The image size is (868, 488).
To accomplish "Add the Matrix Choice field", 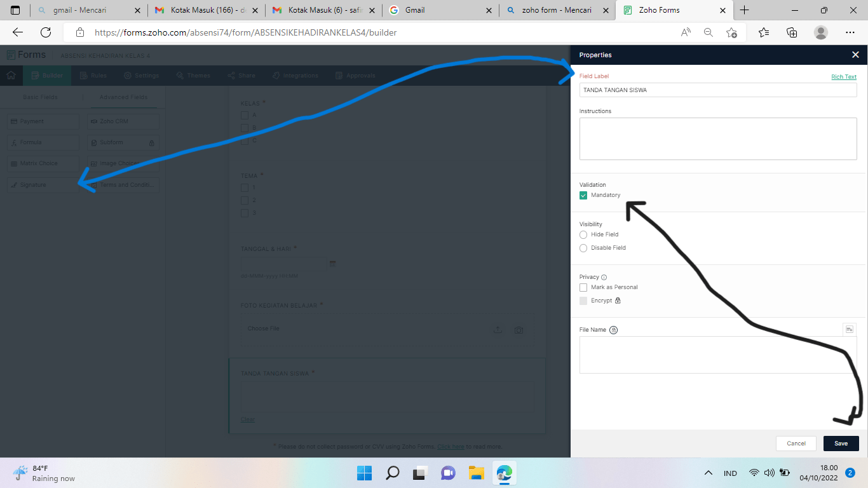I will pos(43,163).
